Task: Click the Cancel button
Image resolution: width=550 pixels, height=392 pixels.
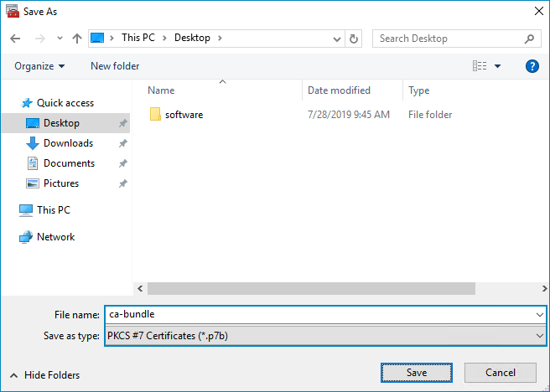Action: click(501, 373)
